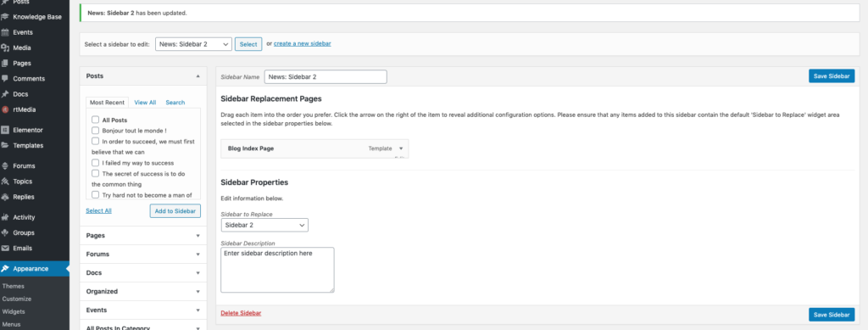Check the All Posts checkbox
The height and width of the screenshot is (330, 868).
point(95,120)
